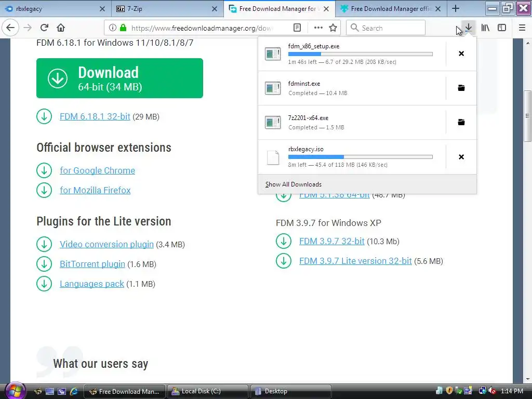Click download arrow icon beside Video conversion plugin
532x399 pixels.
44,244
